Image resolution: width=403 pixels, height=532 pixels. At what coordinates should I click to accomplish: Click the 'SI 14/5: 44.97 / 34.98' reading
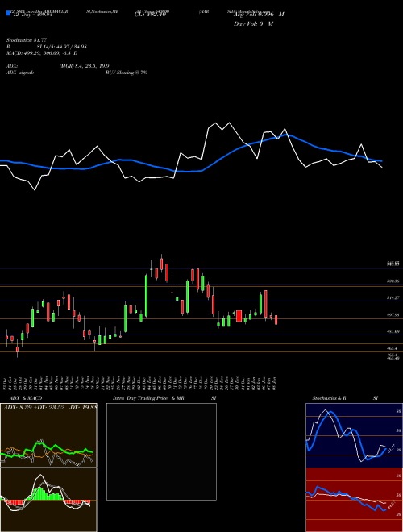62,47
